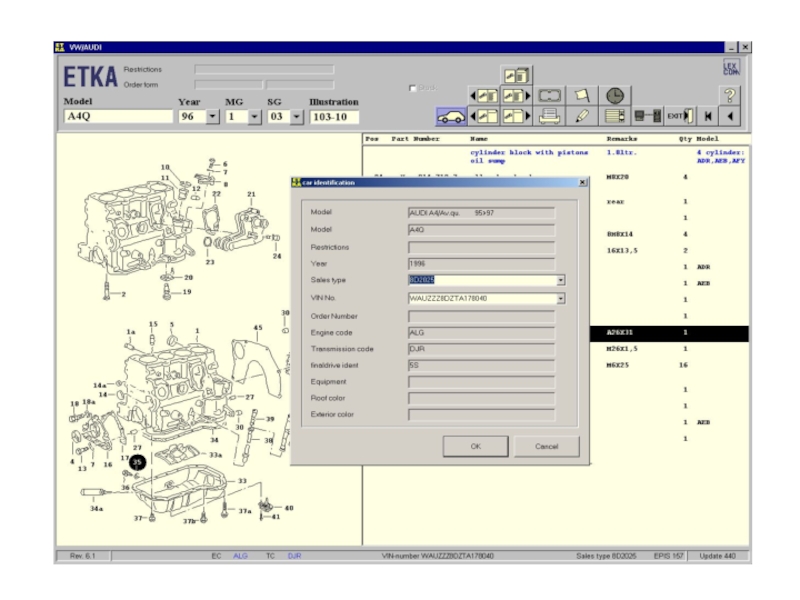800x600 pixels.
Task: Open the Year dropdown
Action: [213, 117]
